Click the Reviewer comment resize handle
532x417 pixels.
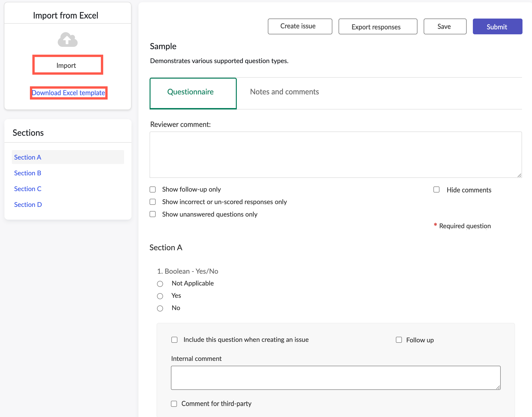pos(519,175)
